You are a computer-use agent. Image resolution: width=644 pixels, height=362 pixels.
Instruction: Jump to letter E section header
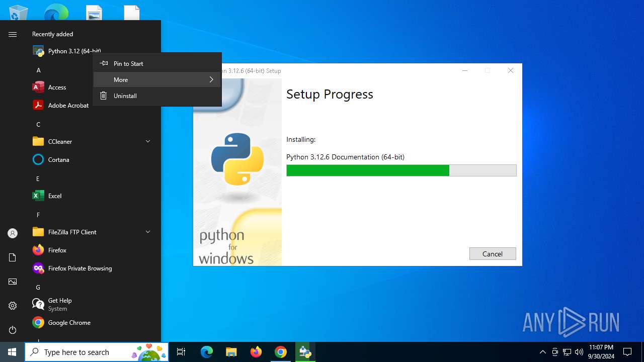pyautogui.click(x=38, y=179)
